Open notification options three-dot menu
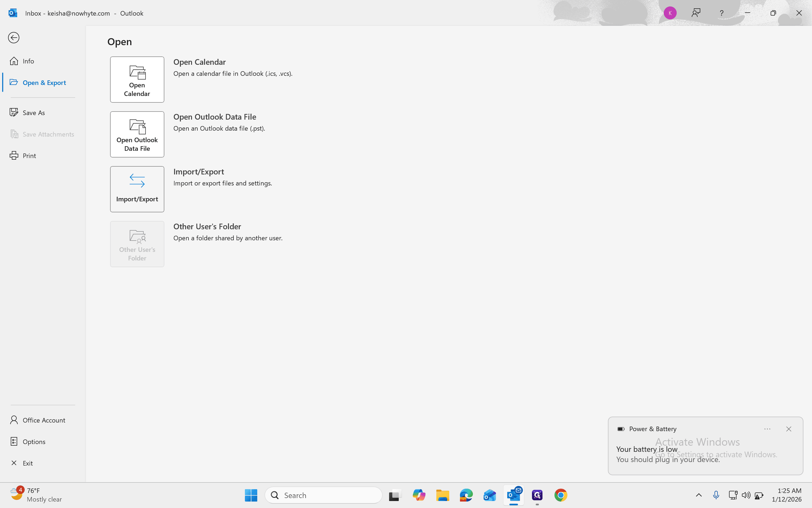Screen dimensions: 812x508 (x=767, y=429)
